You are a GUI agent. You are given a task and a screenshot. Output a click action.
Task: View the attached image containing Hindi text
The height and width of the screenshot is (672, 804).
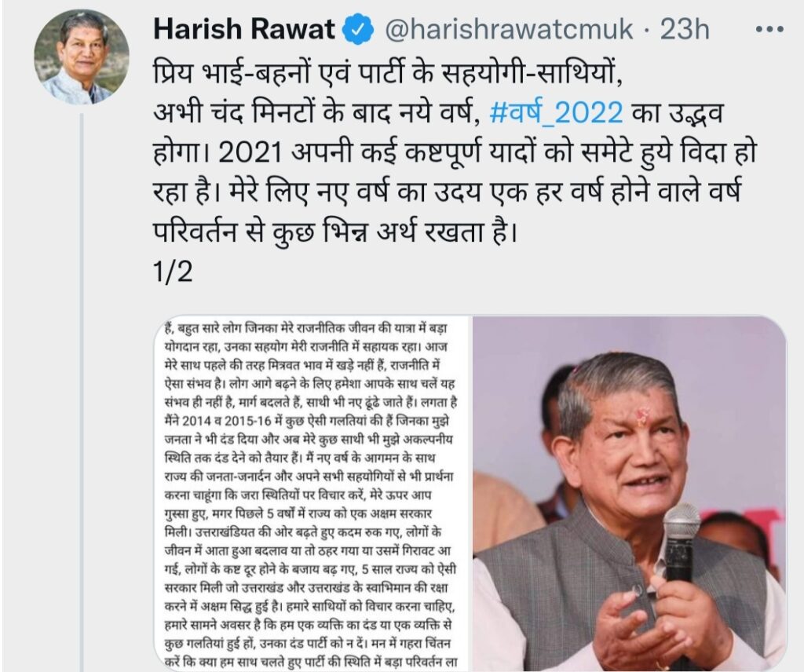[312, 493]
